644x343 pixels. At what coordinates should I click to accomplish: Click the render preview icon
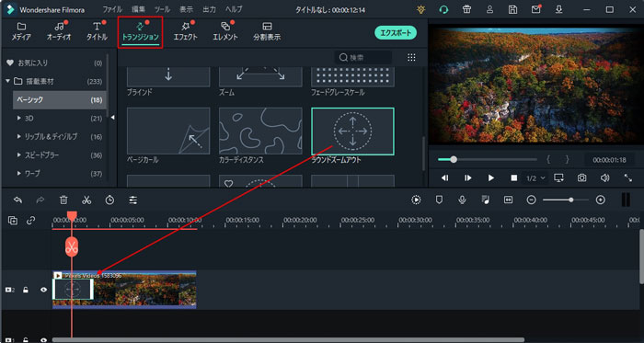click(416, 200)
